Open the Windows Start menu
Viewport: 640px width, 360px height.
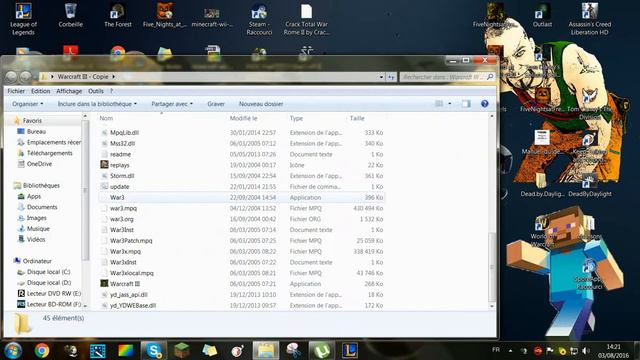click(13, 351)
